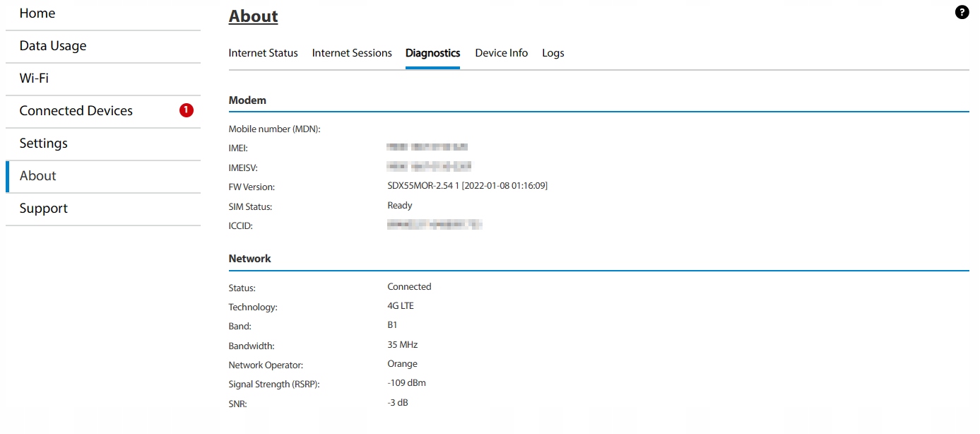Open the help question mark icon
Viewport: 980px width, 434px height.
pyautogui.click(x=962, y=12)
